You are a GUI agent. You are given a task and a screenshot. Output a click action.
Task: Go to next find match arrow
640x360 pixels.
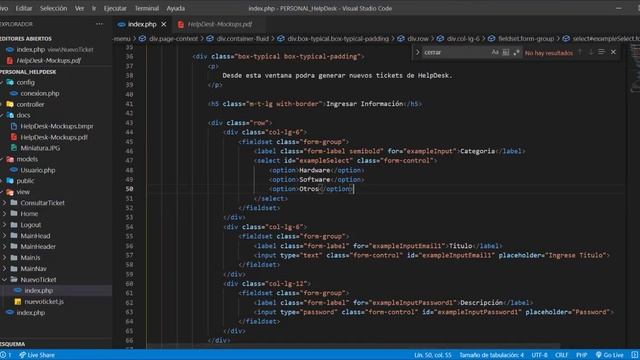point(591,52)
